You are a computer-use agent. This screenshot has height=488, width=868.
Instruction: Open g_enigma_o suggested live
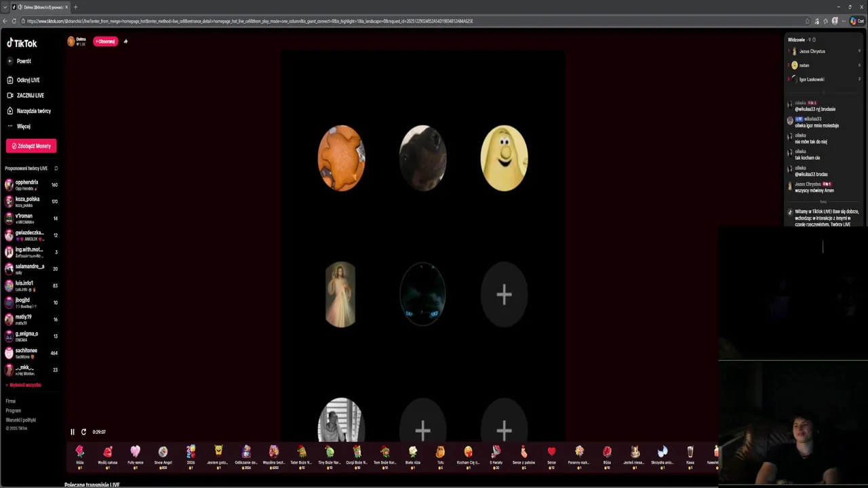coord(31,336)
